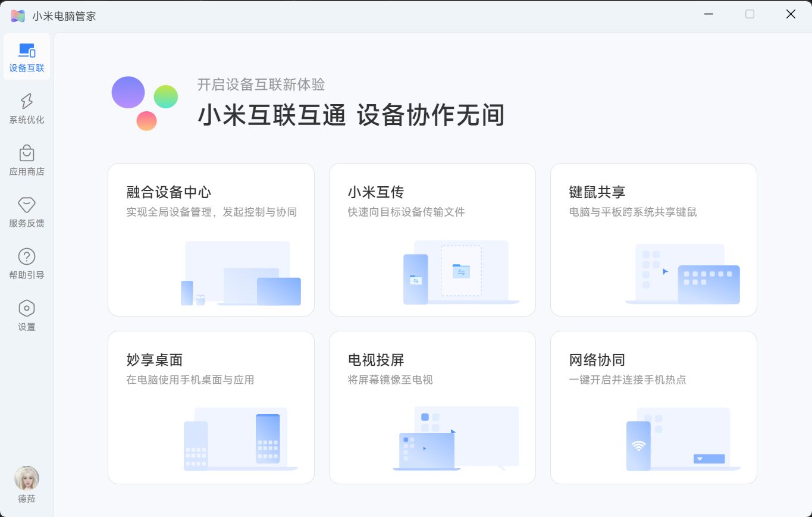Open the 妙享桌面 card

[x=211, y=408]
